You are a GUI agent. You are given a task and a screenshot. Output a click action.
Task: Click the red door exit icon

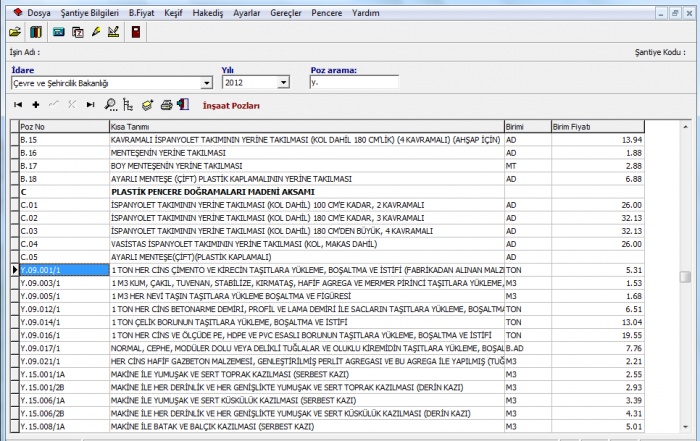pyautogui.click(x=135, y=32)
